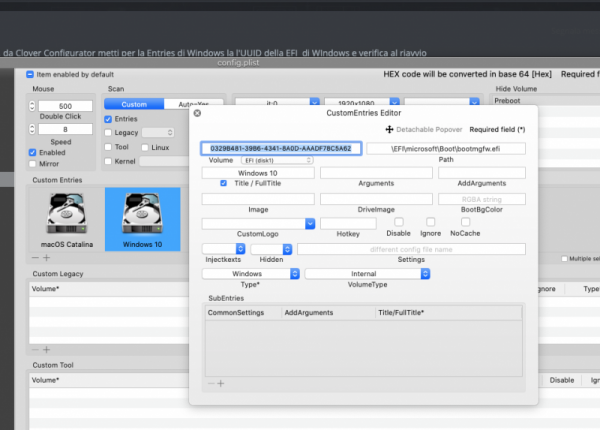
Task: Uncheck the Scan Entries checkbox
Action: pos(108,119)
